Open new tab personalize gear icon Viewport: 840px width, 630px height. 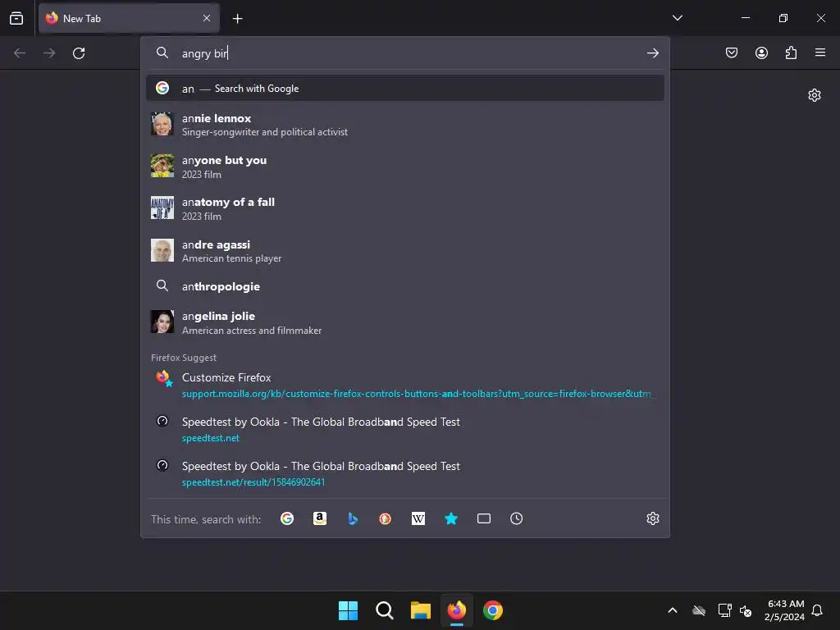pyautogui.click(x=815, y=95)
